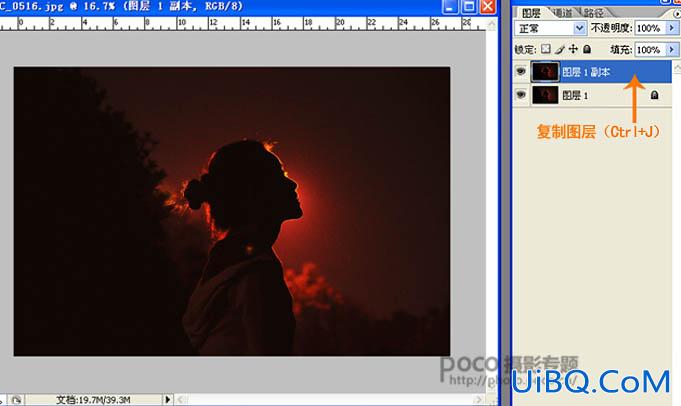
Task: Select the 图层 1 layer name
Action: [x=575, y=95]
